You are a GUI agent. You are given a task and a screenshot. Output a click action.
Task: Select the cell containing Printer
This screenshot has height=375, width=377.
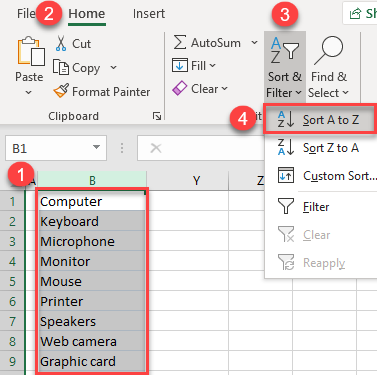click(x=92, y=301)
